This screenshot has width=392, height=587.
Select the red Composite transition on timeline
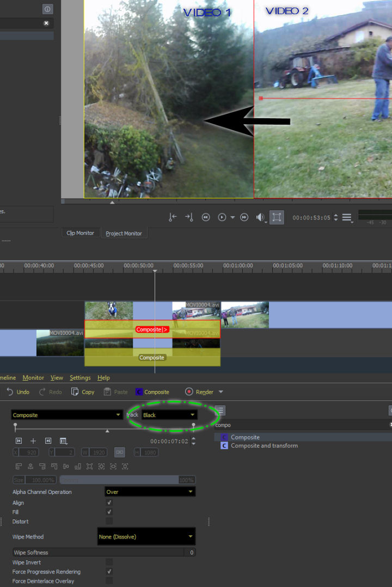[x=152, y=329]
